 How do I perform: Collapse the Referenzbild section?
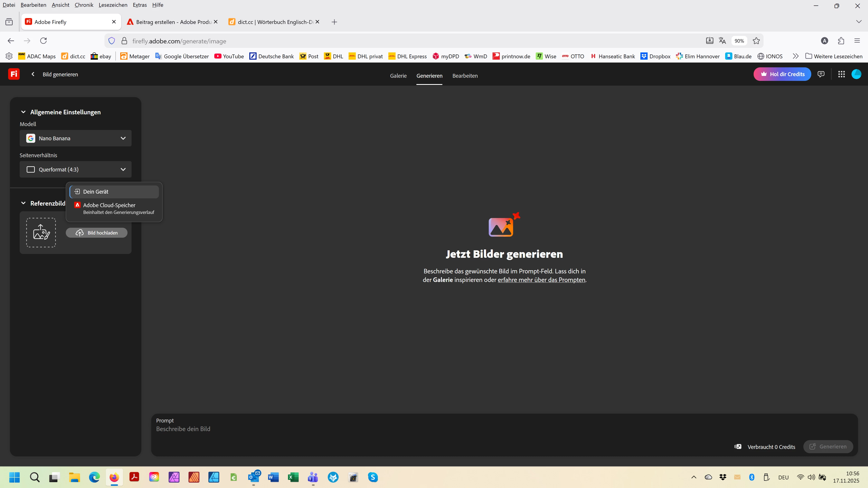coord(23,203)
